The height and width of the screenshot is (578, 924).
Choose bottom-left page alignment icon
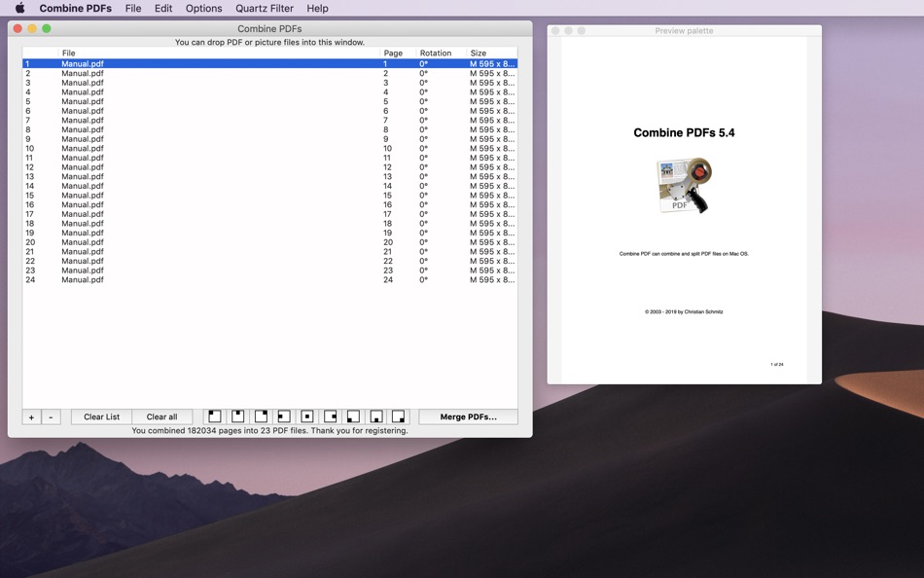353,416
